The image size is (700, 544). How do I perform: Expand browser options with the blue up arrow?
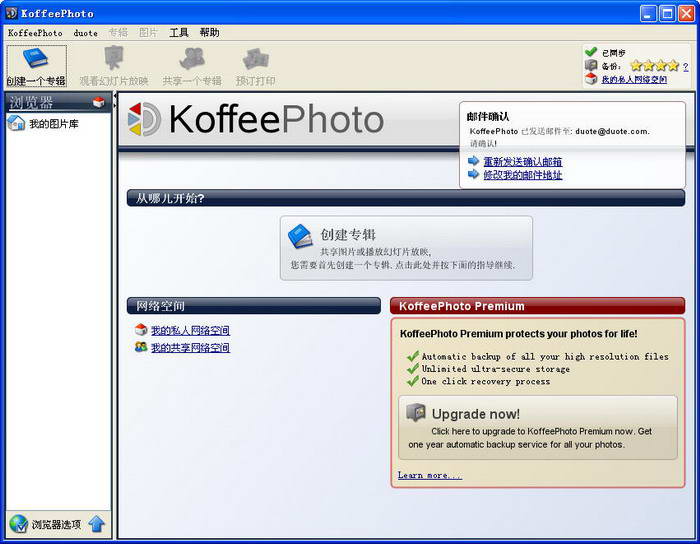pos(96,524)
